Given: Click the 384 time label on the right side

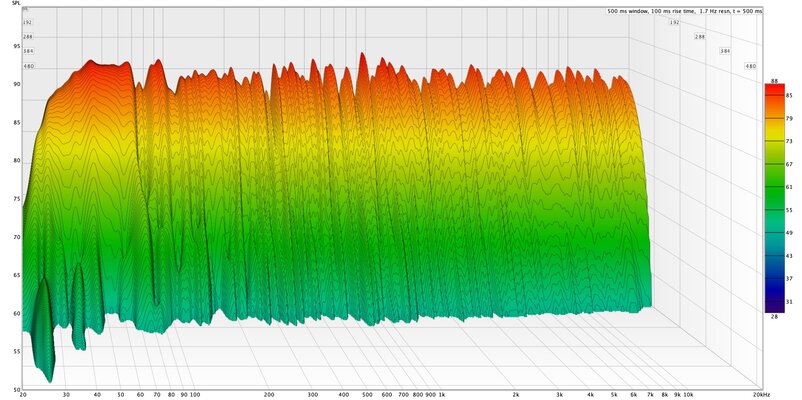Looking at the screenshot, I should [725, 51].
